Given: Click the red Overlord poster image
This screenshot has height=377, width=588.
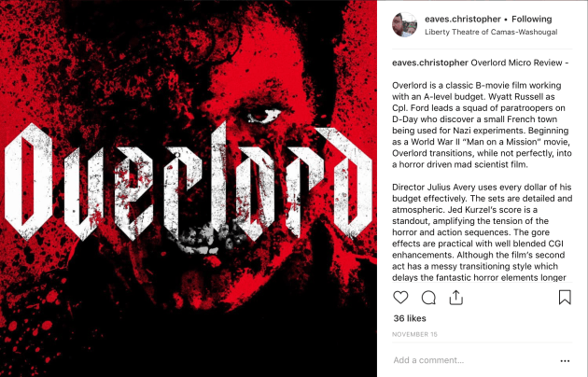Looking at the screenshot, I should tap(189, 188).
